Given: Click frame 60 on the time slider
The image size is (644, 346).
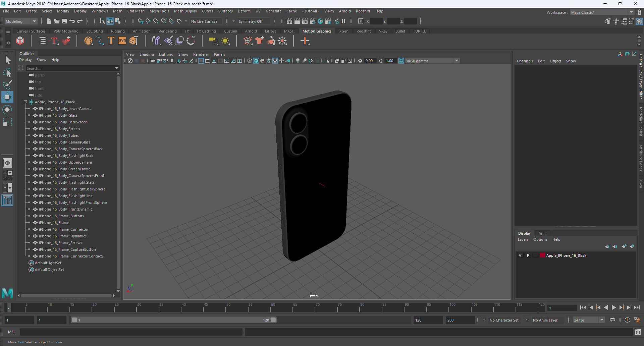Looking at the screenshot, I should coord(273,307).
